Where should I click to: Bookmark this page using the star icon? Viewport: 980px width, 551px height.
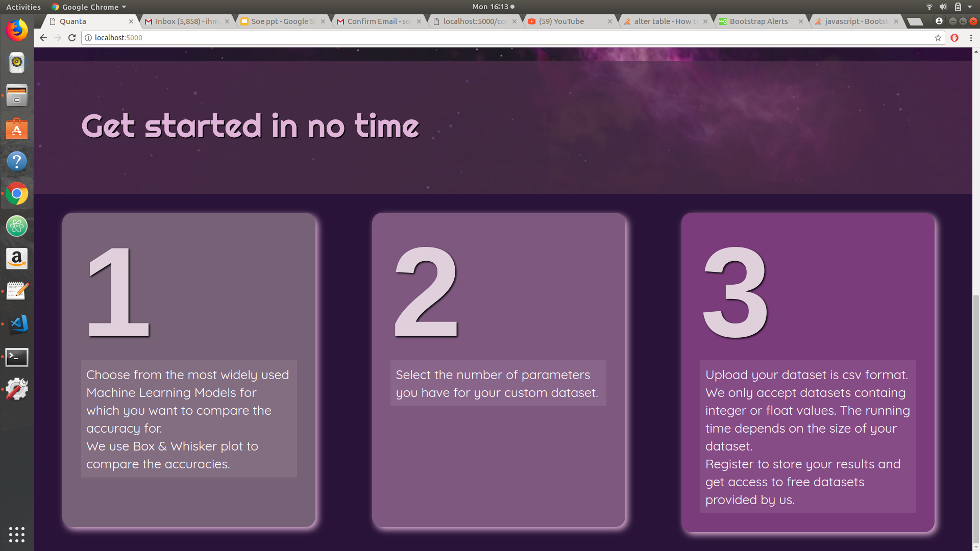click(x=937, y=38)
